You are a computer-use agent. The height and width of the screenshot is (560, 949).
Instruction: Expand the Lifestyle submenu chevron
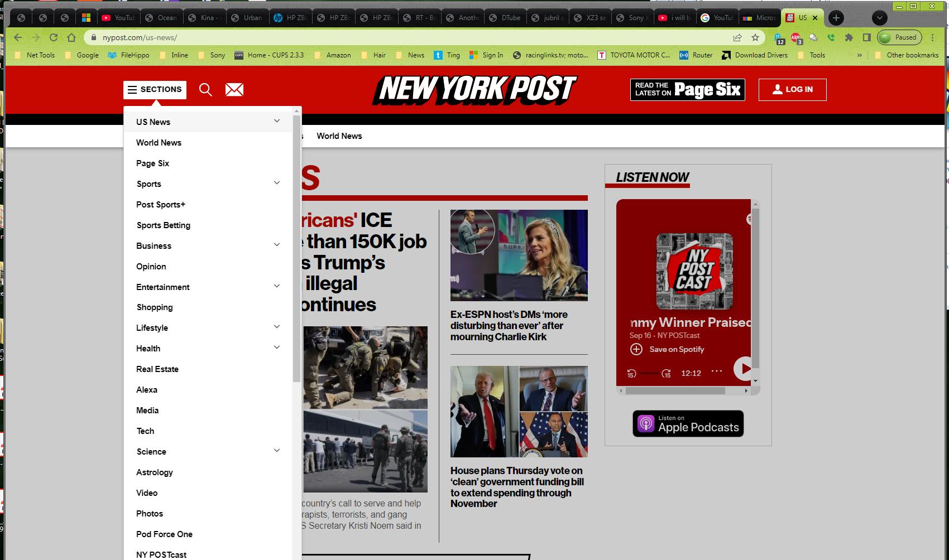pos(277,327)
